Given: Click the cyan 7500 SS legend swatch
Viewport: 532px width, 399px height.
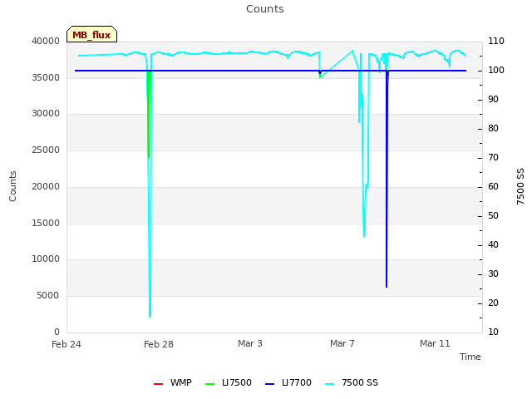Looking at the screenshot, I should click(329, 384).
